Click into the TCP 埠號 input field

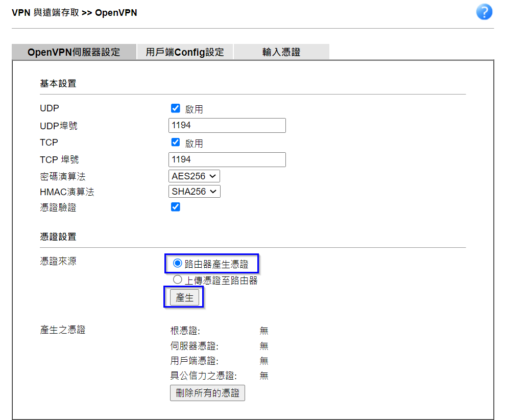[227, 159]
